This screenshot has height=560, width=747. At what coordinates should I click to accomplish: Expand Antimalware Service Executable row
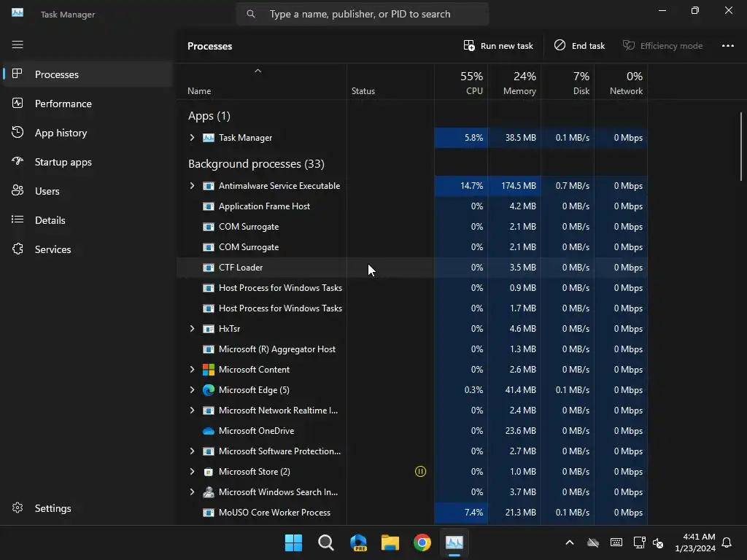[x=192, y=186]
